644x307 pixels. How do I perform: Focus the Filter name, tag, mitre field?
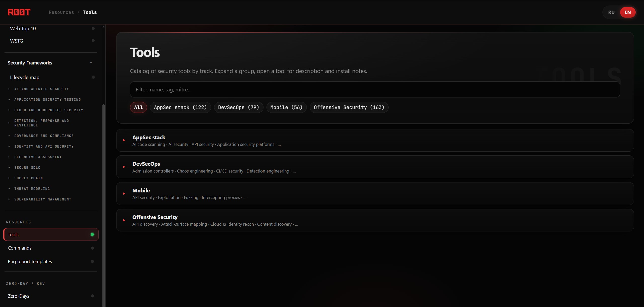[x=375, y=89]
